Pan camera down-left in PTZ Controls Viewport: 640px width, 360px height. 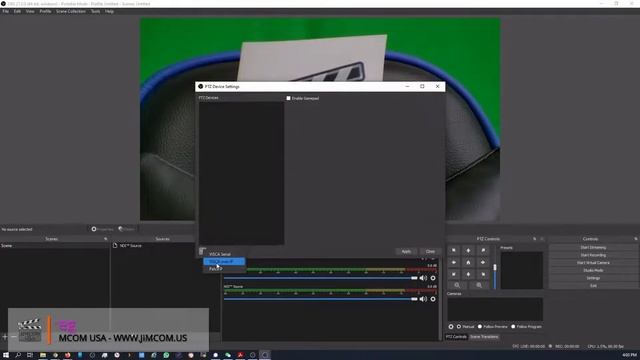tap(453, 274)
